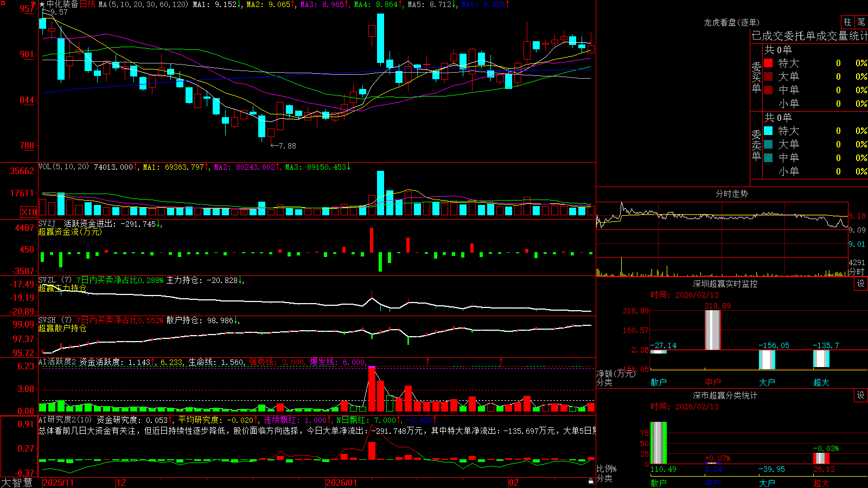Click the 小单 row under 委卖单
This screenshot has height=488, width=868.
[815, 171]
